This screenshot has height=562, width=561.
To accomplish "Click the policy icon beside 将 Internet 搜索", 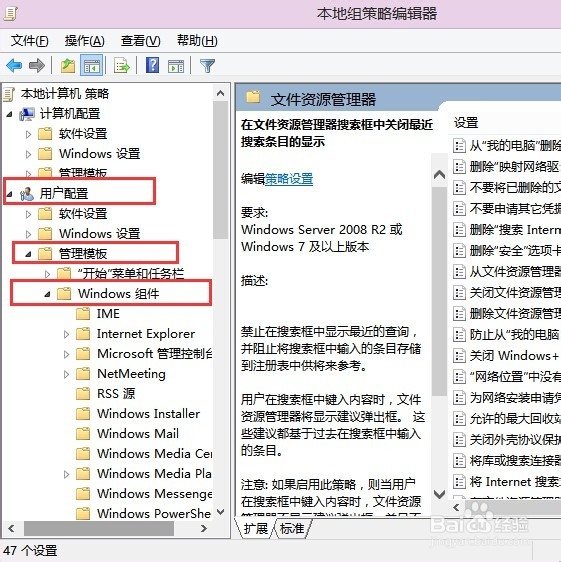I will [x=459, y=482].
